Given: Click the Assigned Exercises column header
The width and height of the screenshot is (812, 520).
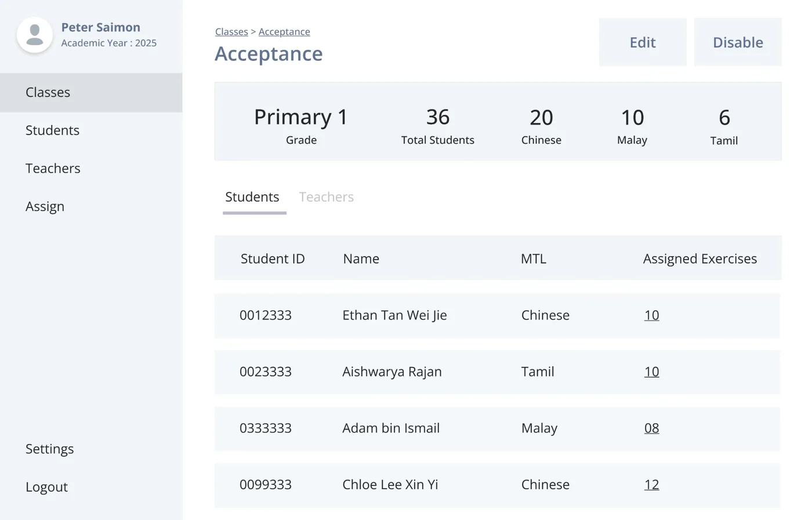Looking at the screenshot, I should coord(700,259).
